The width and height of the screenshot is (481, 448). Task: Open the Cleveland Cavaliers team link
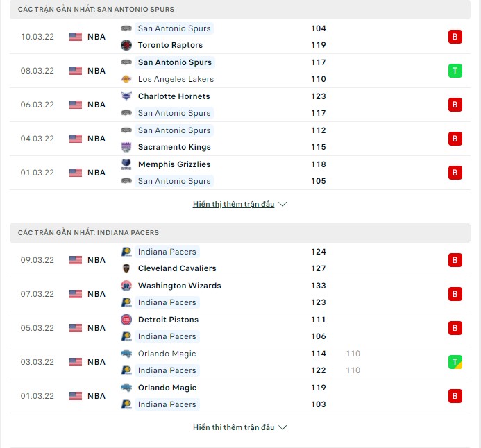pos(177,268)
